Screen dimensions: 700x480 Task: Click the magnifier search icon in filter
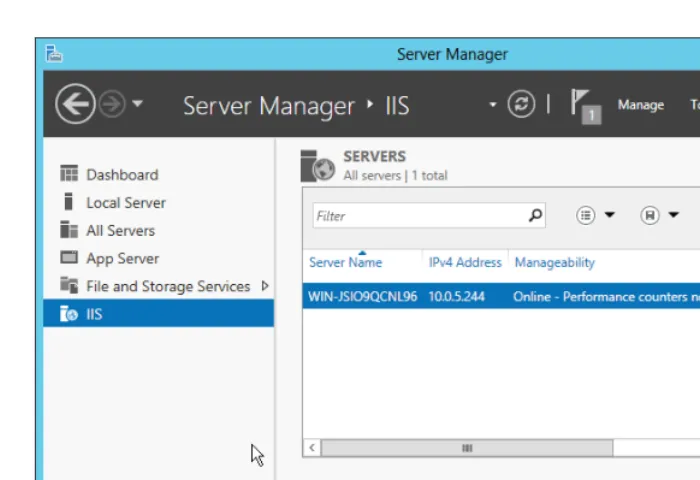(x=535, y=215)
